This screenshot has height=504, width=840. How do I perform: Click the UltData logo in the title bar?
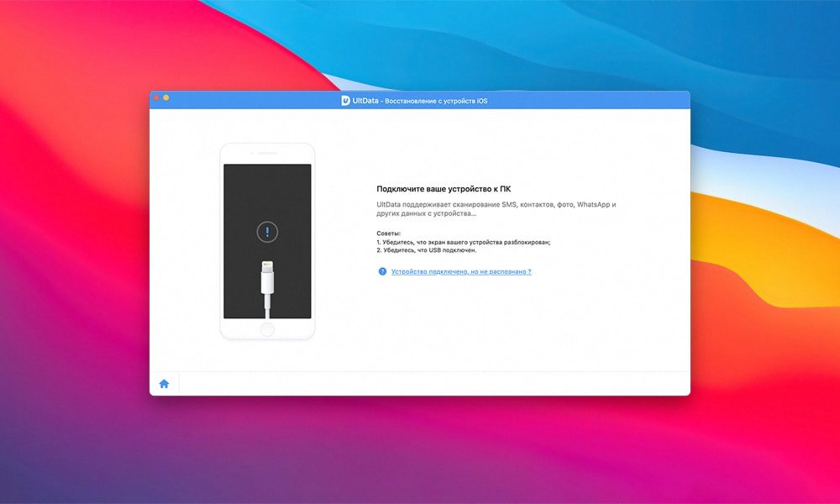tap(345, 101)
